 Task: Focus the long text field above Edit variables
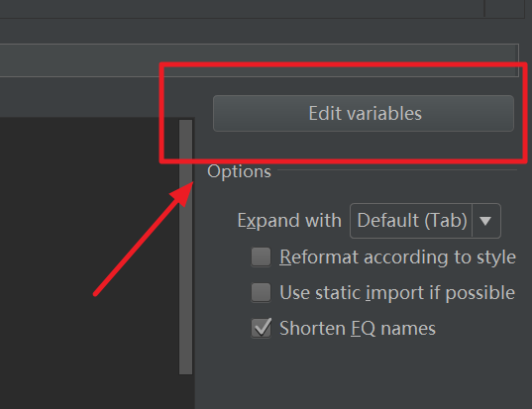tap(260, 60)
